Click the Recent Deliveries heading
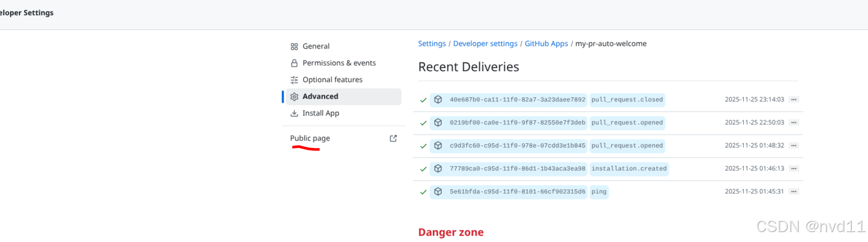The height and width of the screenshot is (242, 868). (x=469, y=67)
